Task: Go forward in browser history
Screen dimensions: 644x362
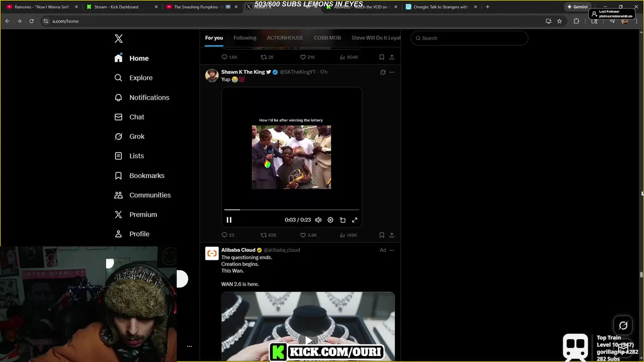Action: pyautogui.click(x=19, y=21)
